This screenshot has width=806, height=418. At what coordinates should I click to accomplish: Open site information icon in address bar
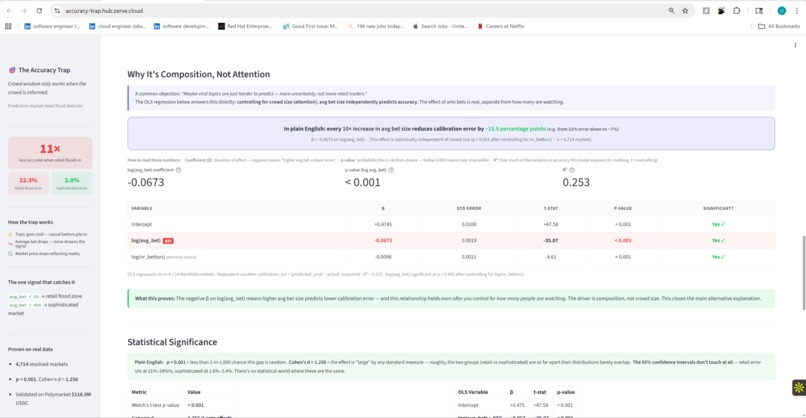(x=57, y=10)
